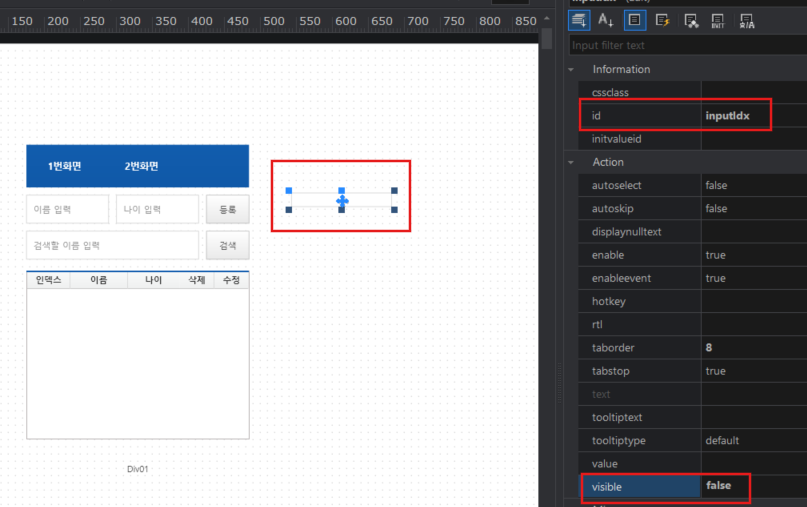807x507 pixels.
Task: Click the user property icon with diamonds
Action: point(691,21)
